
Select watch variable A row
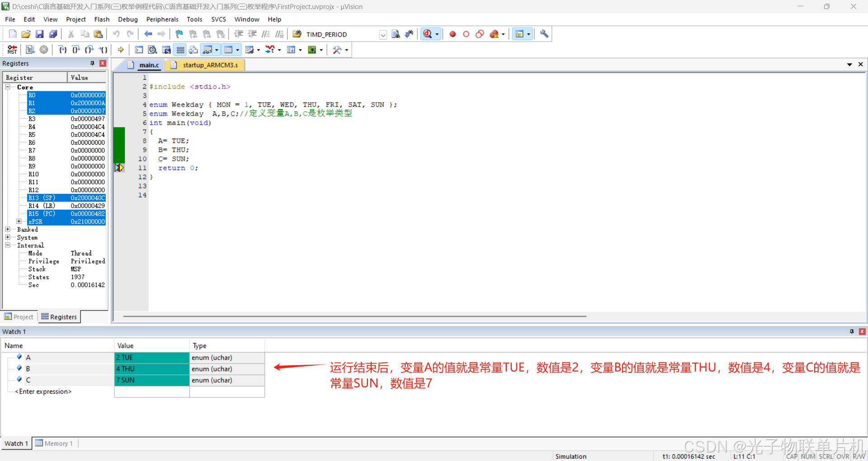coord(133,358)
